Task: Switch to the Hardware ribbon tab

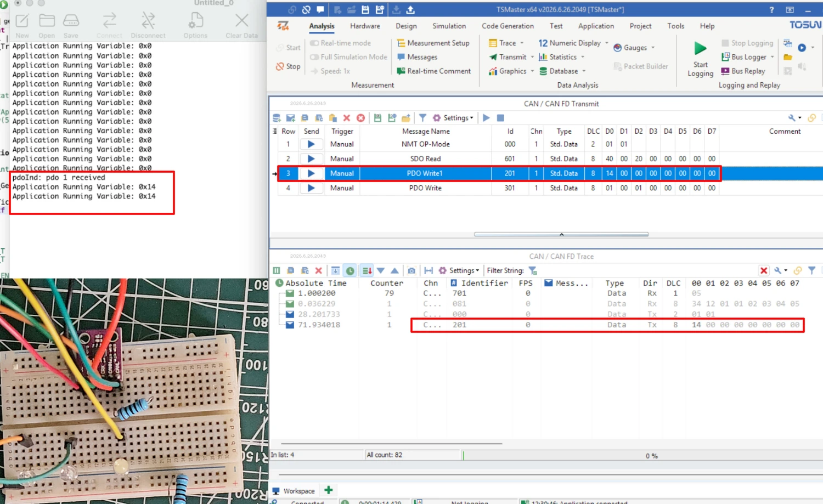Action: (365, 26)
